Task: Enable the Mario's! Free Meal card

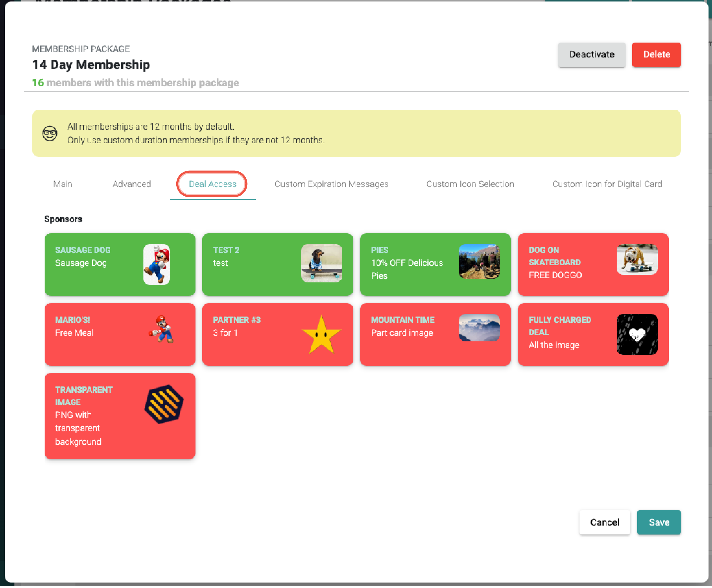Action: [x=120, y=334]
